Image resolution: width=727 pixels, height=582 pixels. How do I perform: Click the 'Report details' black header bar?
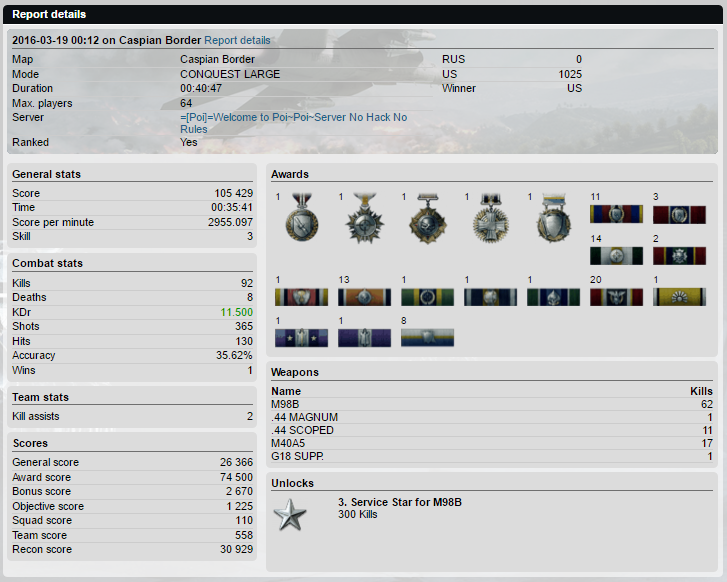pos(363,14)
